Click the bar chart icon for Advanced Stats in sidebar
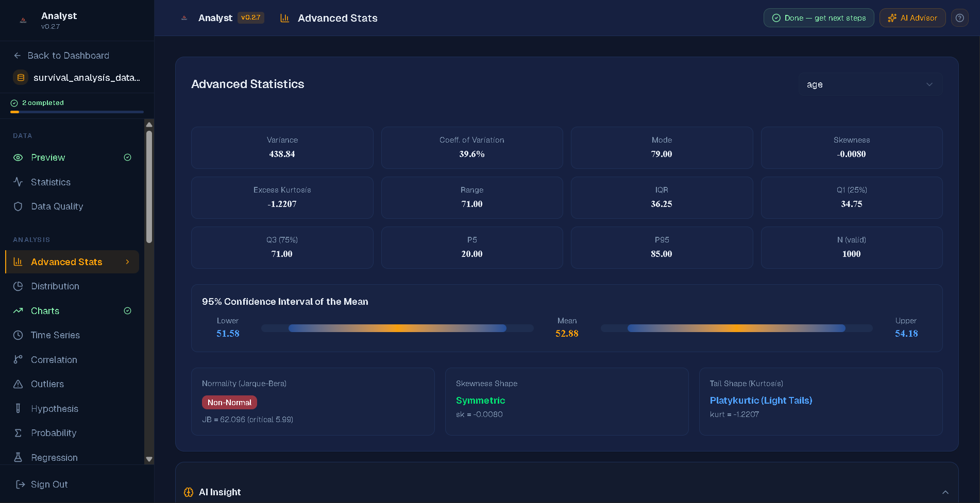 pos(18,262)
